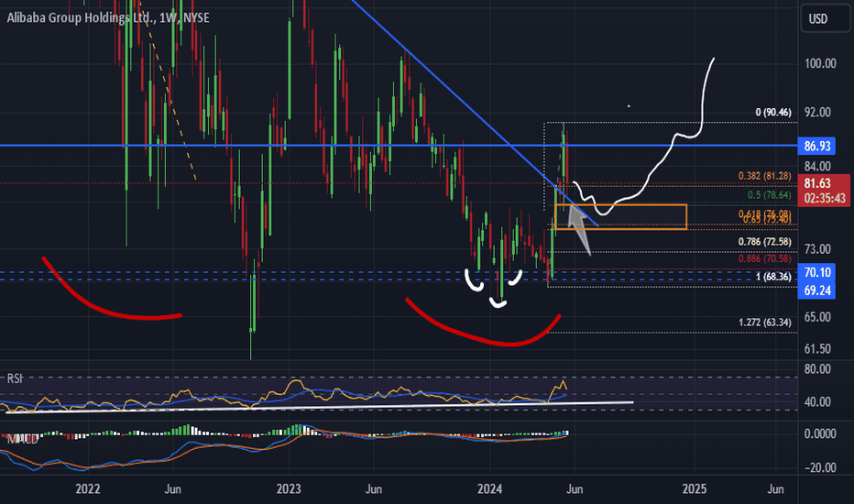This screenshot has height=504, width=854.
Task: Click the MACD -20.00 scale value
Action: 820,467
